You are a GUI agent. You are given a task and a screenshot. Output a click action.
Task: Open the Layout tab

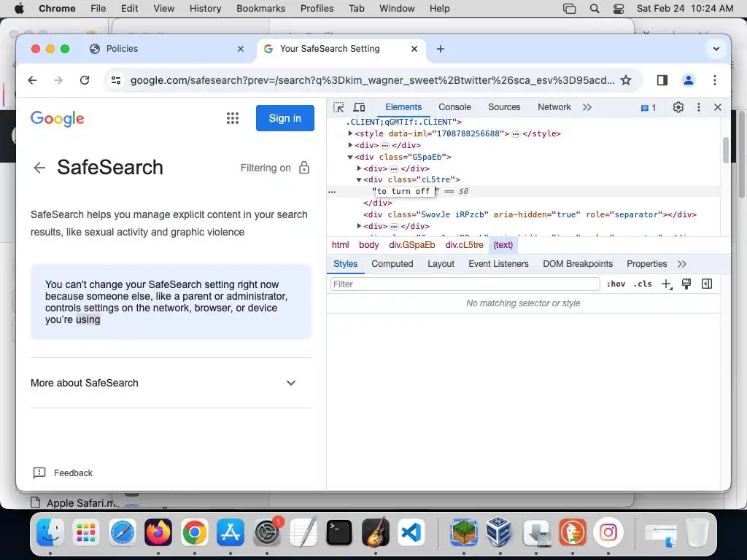[x=441, y=264]
